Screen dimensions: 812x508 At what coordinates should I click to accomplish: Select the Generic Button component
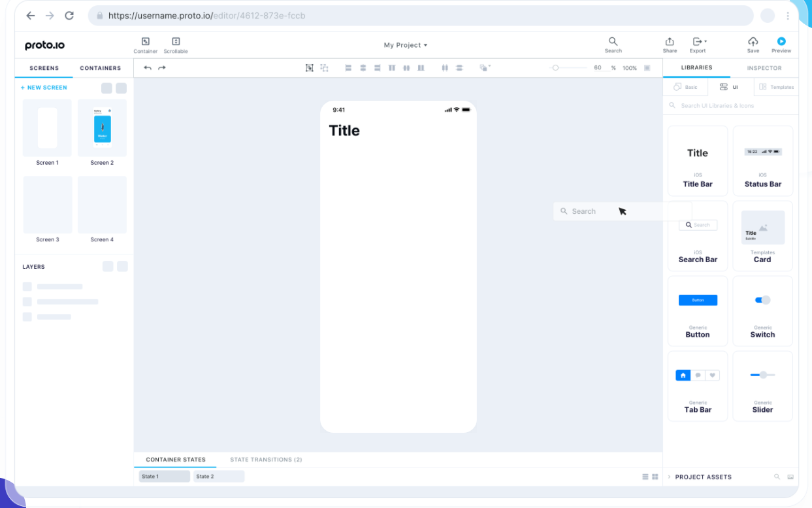click(698, 311)
